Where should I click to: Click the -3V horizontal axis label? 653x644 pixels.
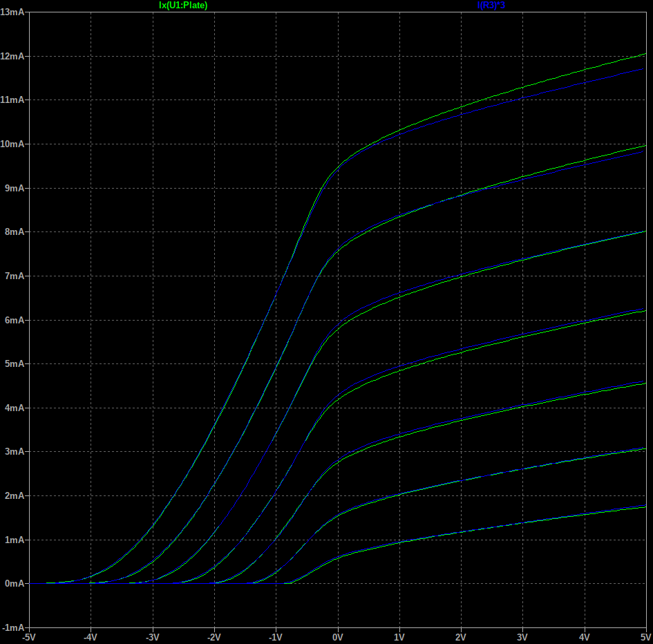tap(153, 638)
